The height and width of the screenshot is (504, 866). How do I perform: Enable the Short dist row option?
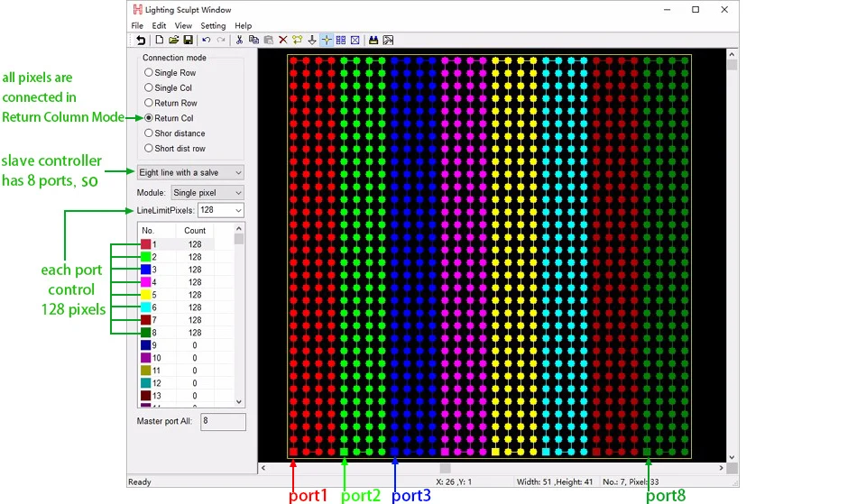pyautogui.click(x=149, y=149)
